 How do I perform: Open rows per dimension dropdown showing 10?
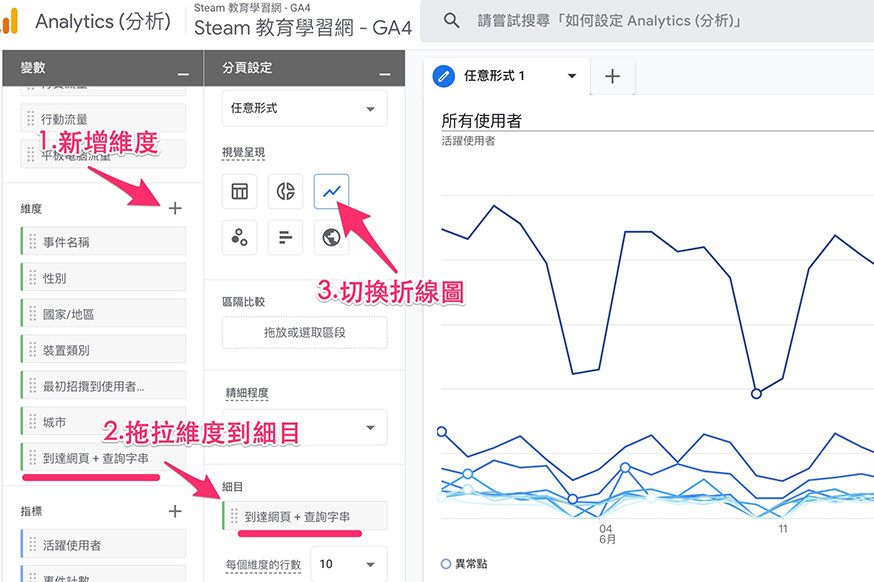(348, 564)
